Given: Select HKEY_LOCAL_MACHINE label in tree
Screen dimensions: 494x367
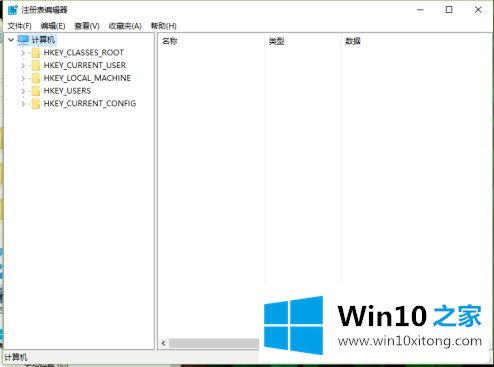Looking at the screenshot, I should tap(87, 78).
